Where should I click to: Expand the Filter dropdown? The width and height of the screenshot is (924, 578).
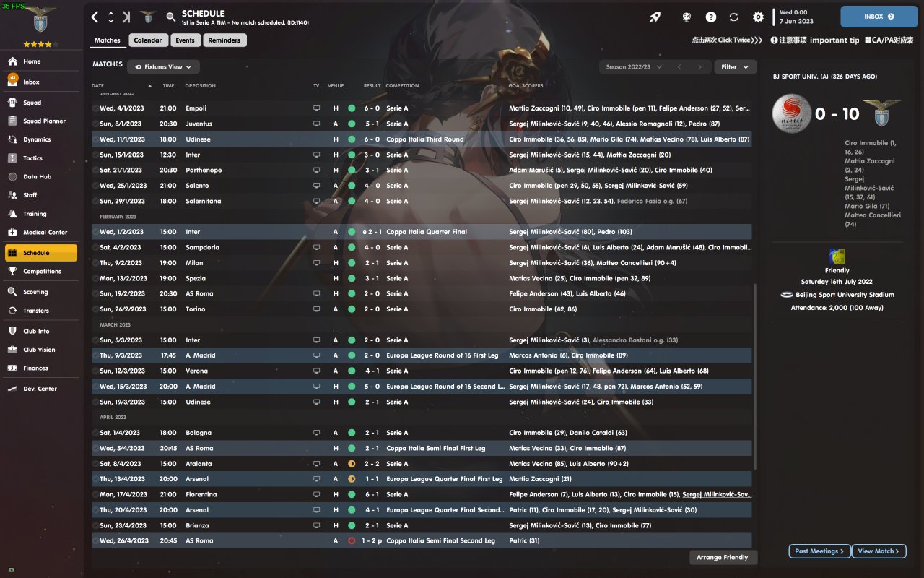tap(736, 67)
